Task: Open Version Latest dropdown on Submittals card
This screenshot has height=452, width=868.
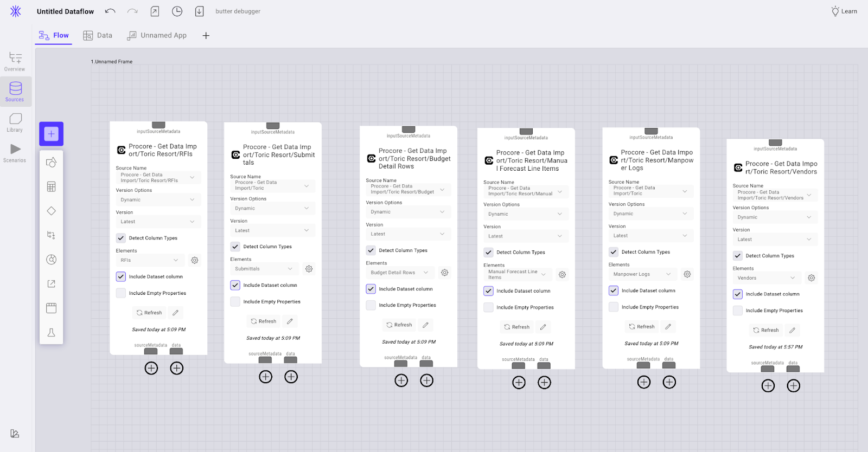Action: (272, 230)
